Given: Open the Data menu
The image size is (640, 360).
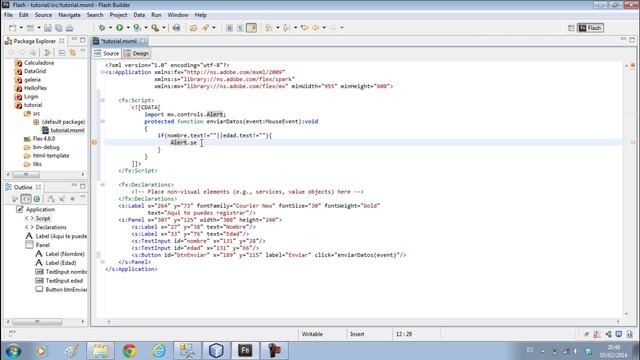Looking at the screenshot, I should [139, 15].
